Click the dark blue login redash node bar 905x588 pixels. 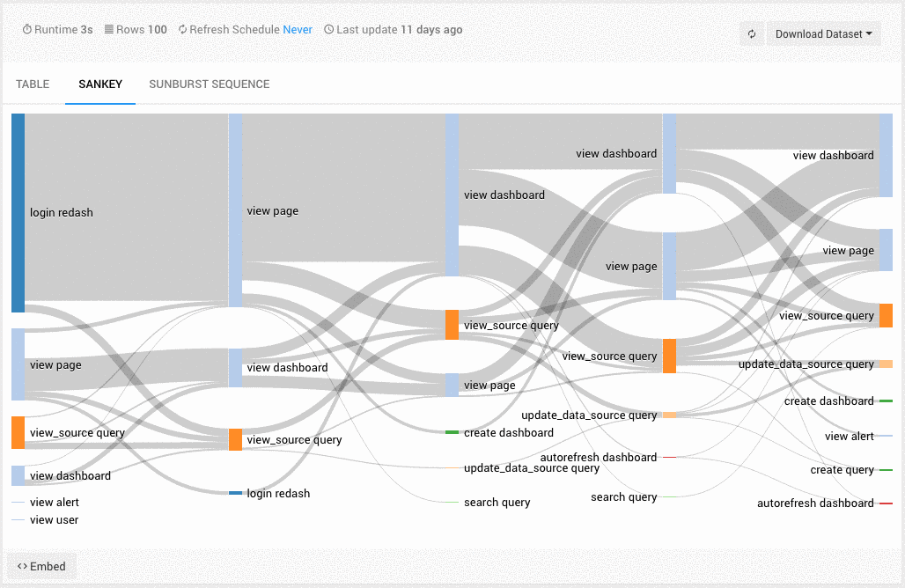coord(18,212)
